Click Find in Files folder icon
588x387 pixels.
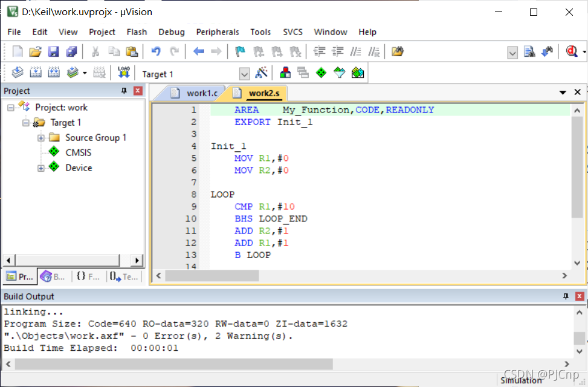(398, 51)
